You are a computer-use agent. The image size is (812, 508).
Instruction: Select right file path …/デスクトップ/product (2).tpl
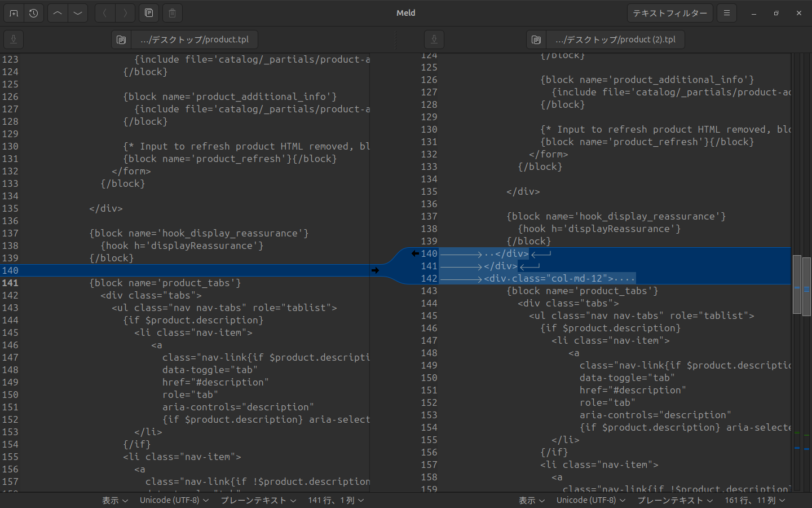615,40
